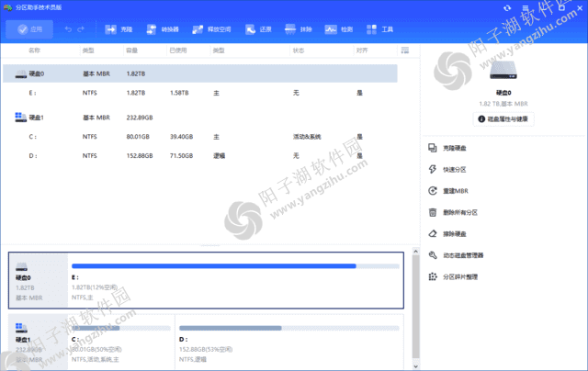Screen dimensions: 588x371
Task: Click the 克隆硬盘 (Clone disk) option
Action: pos(455,148)
